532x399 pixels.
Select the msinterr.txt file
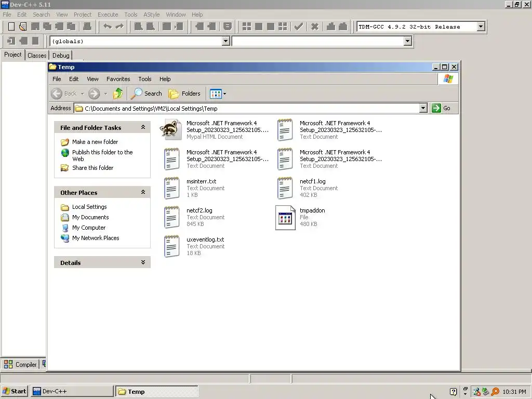click(194, 188)
